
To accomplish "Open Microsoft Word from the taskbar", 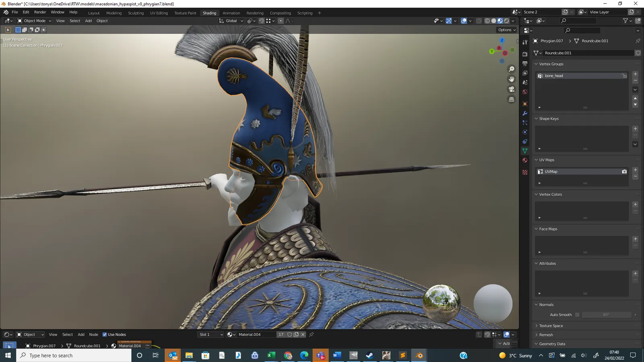I will [337, 355].
